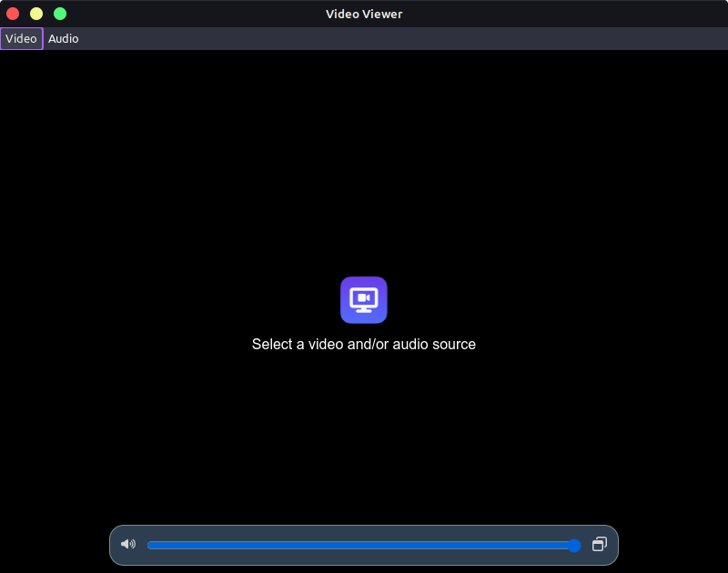
Task: Click the purple video monitor icon
Action: (x=364, y=300)
